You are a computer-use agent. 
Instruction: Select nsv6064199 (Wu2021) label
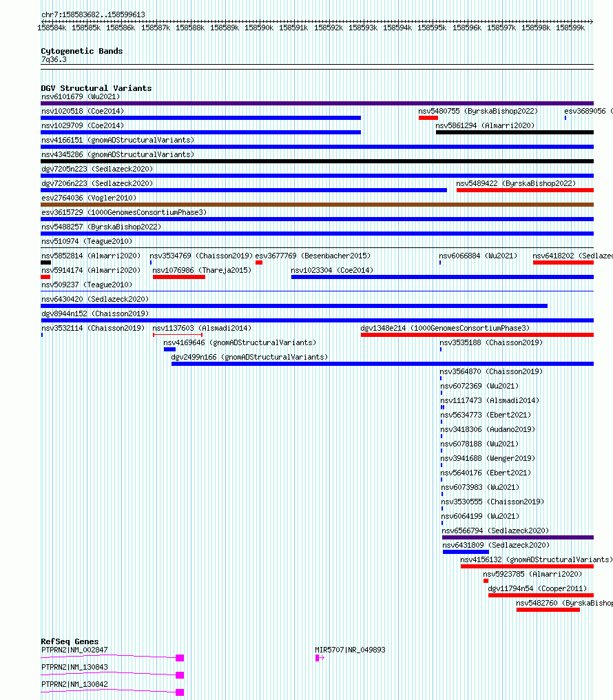(x=480, y=516)
